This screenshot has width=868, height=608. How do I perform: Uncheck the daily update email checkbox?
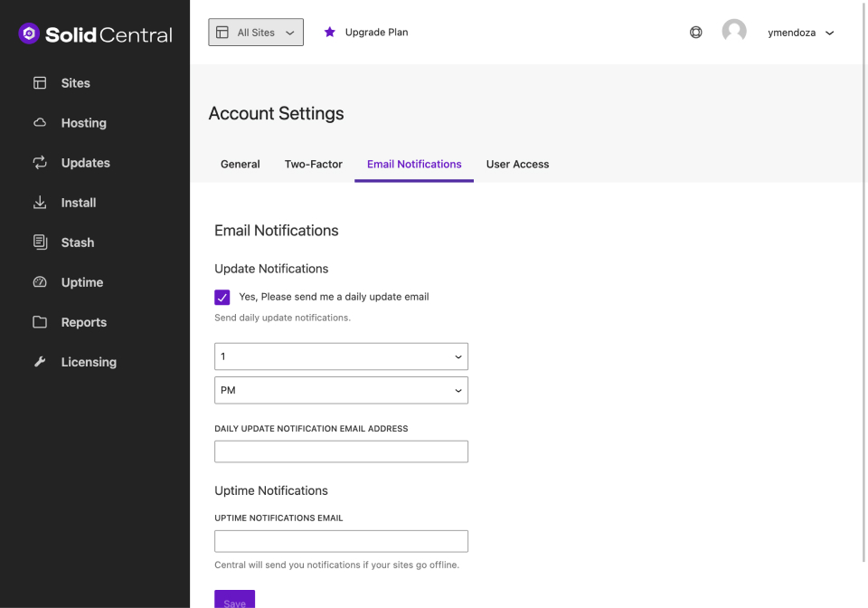point(222,297)
